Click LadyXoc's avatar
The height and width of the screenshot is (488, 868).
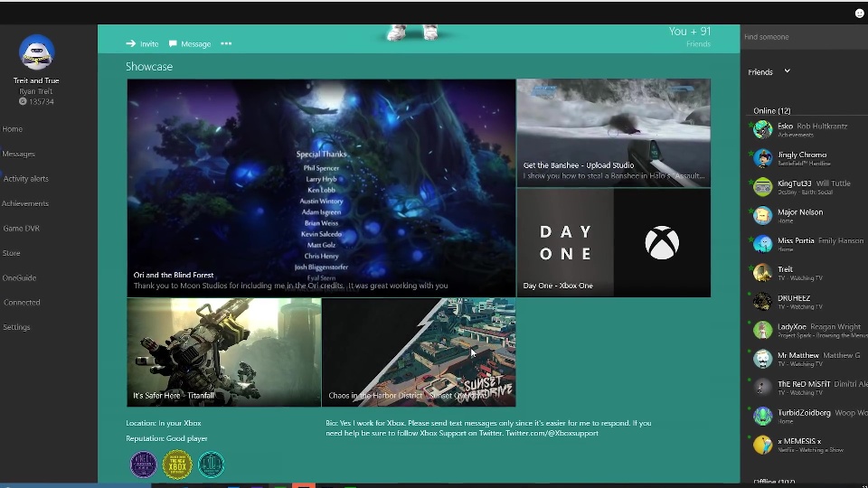762,331
